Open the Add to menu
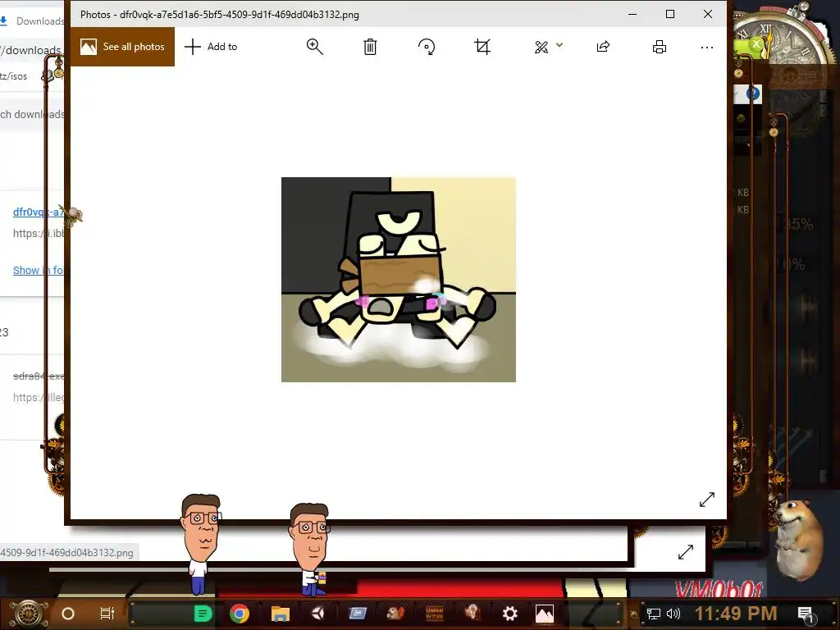840x630 pixels. coord(211,47)
